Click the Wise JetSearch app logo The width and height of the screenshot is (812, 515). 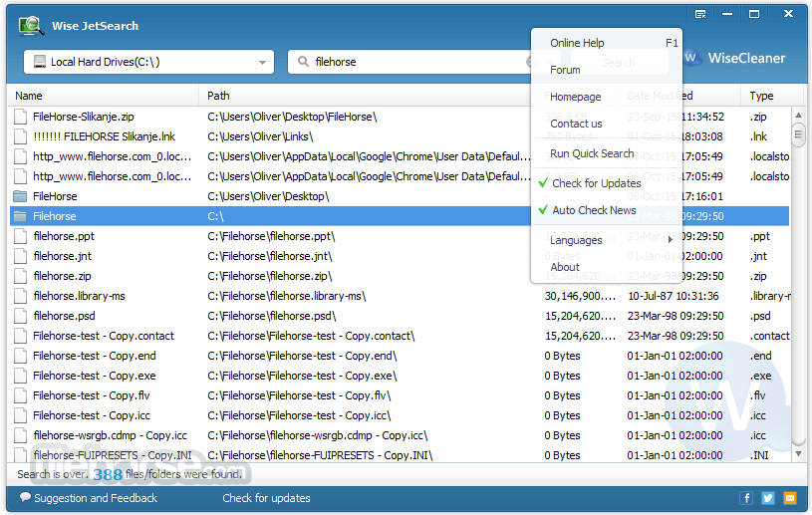31,25
